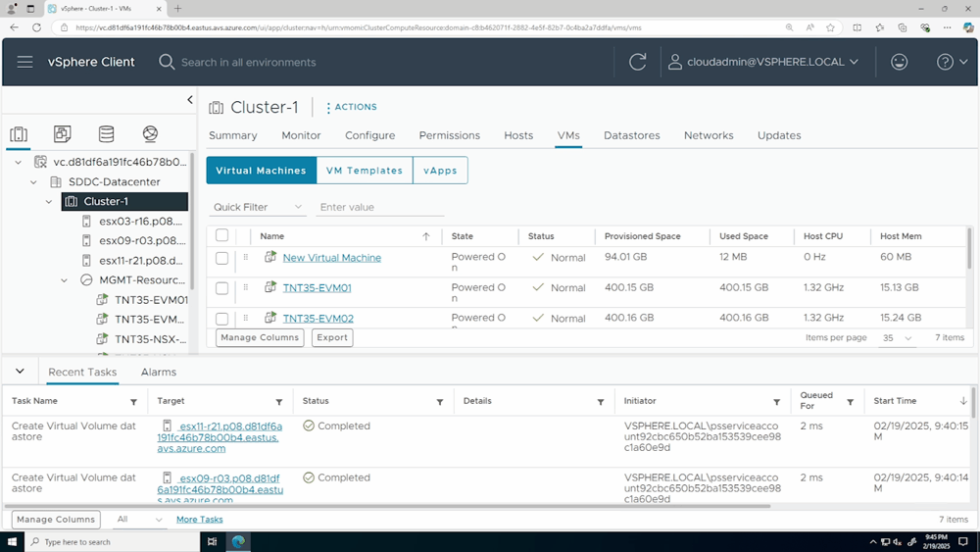Click the More Tasks link

[x=199, y=520]
